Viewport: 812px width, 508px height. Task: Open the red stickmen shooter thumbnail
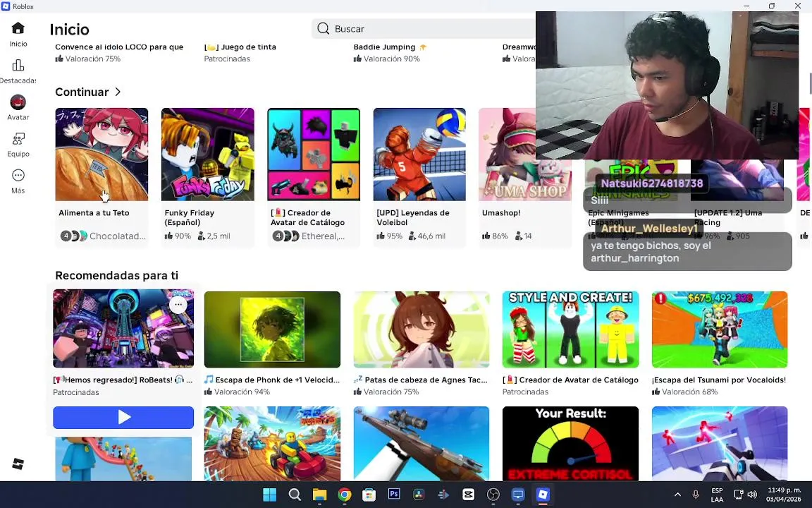(x=720, y=444)
